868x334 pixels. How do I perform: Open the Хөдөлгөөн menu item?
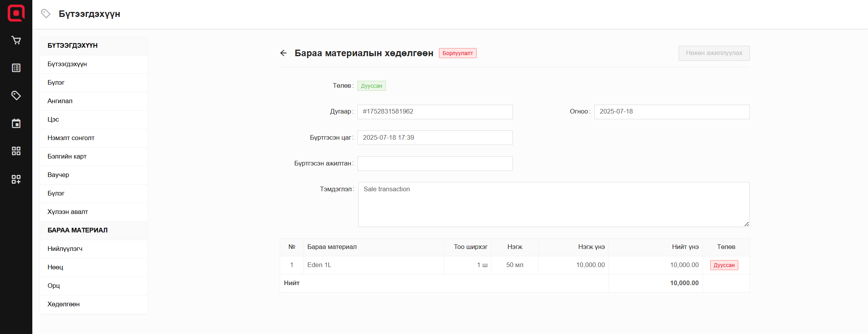coord(63,304)
